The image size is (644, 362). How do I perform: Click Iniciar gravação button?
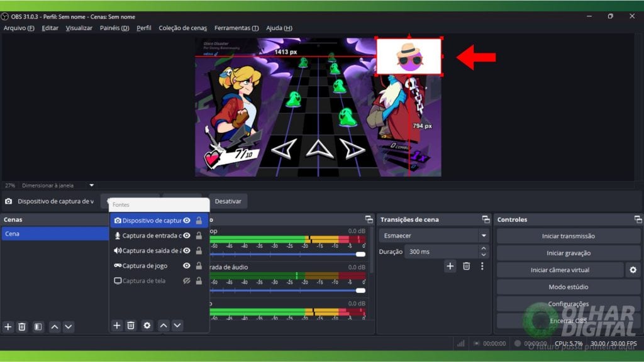pos(568,253)
